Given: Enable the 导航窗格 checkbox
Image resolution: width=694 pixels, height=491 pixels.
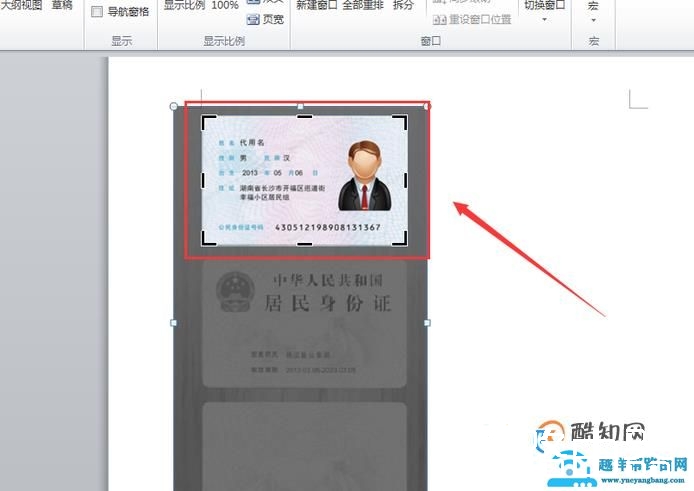Looking at the screenshot, I should [97, 12].
